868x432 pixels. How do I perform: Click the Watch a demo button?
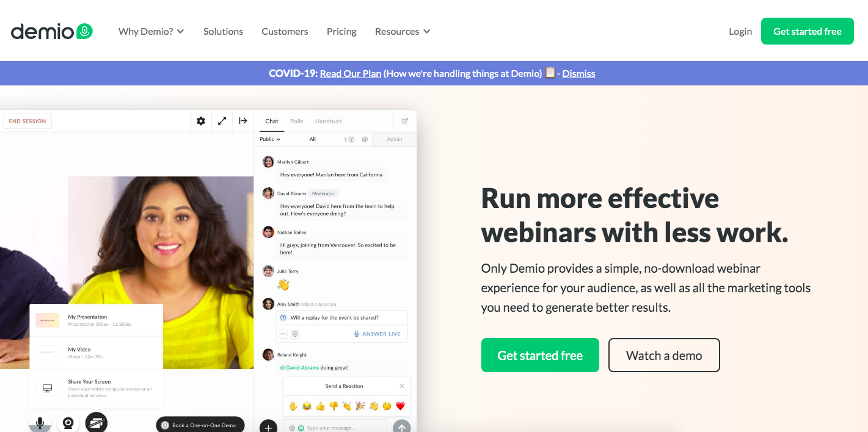[x=664, y=355]
